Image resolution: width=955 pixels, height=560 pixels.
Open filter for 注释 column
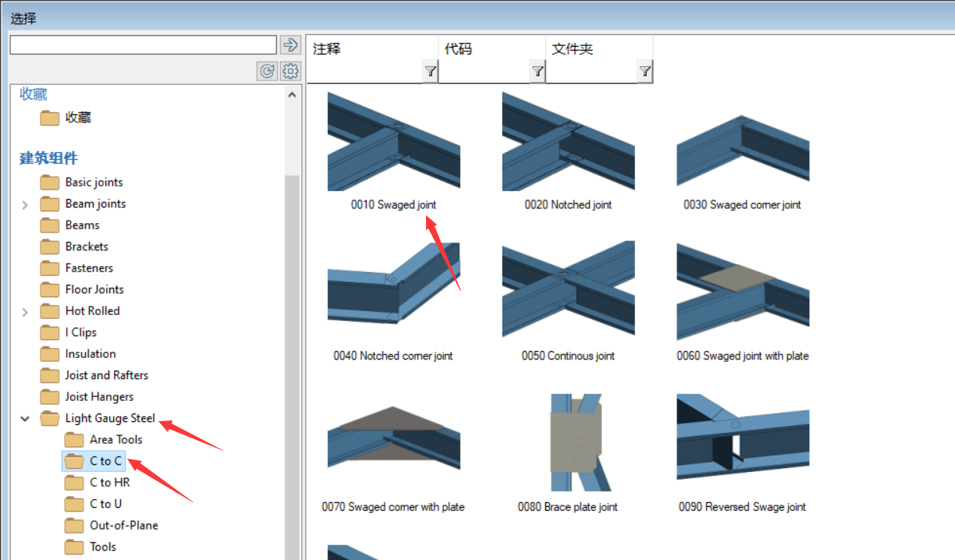click(430, 72)
